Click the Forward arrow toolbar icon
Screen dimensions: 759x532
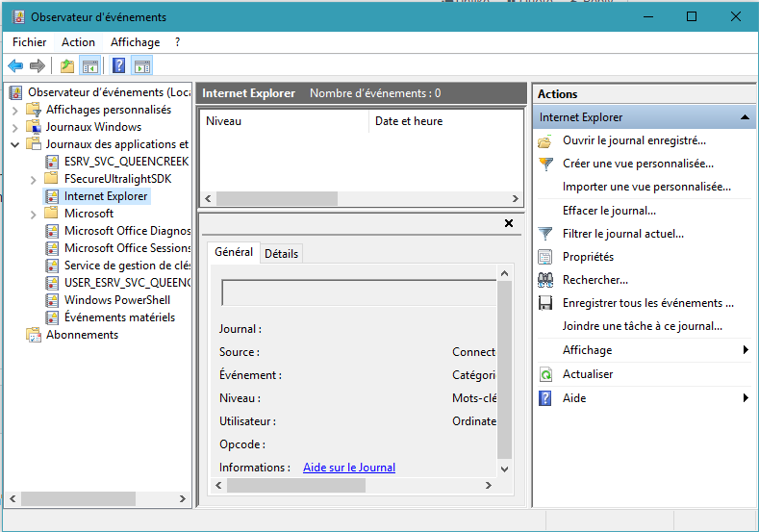tap(38, 65)
